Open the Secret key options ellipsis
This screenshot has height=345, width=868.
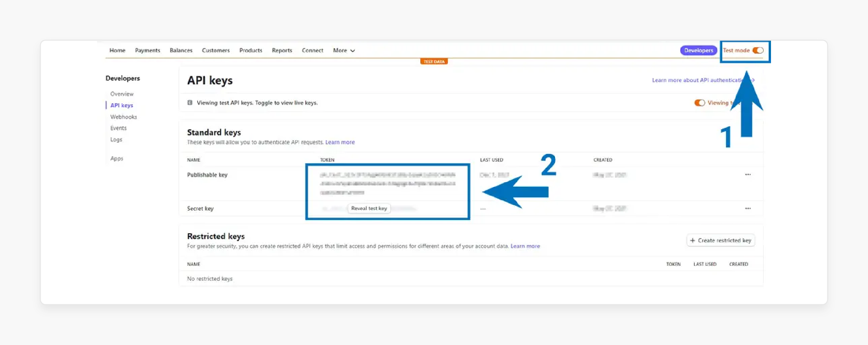(x=748, y=208)
